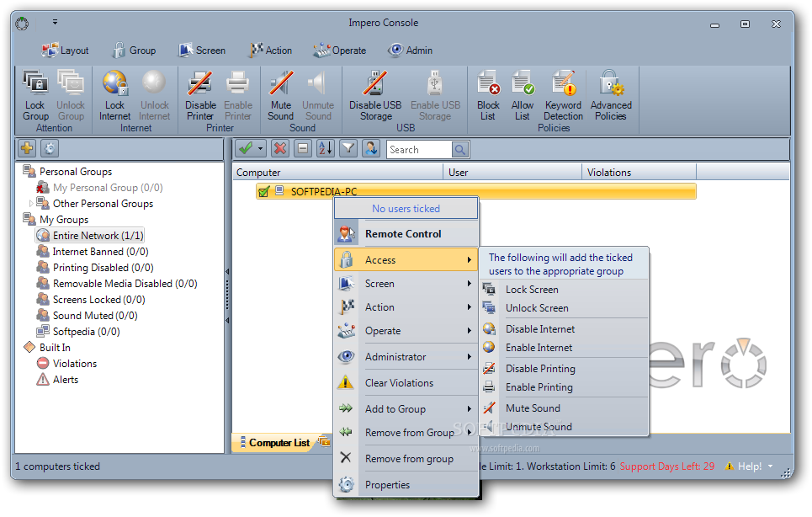The width and height of the screenshot is (812, 517).
Task: Open the Help dropdown arrow
Action: click(x=770, y=466)
